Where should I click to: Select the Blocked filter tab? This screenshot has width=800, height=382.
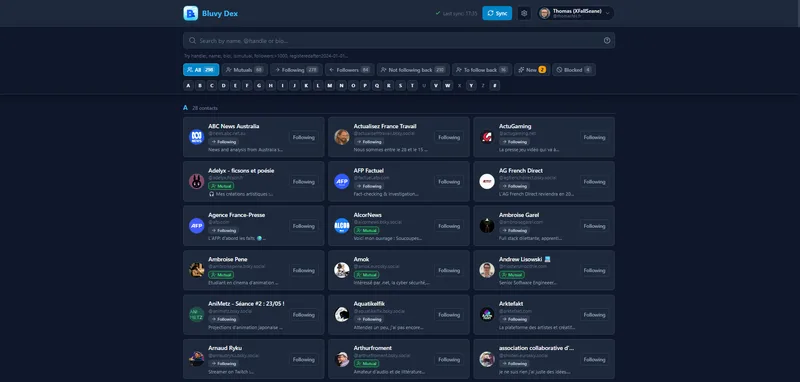point(574,70)
